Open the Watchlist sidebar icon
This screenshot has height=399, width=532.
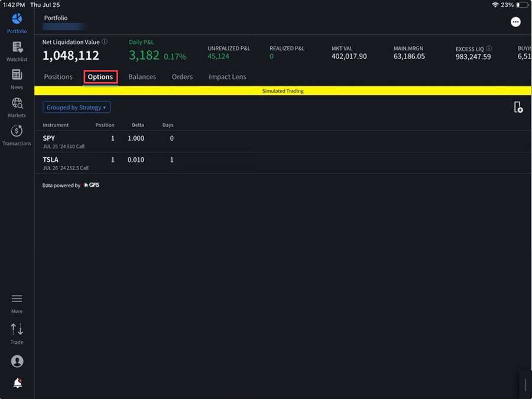(x=17, y=48)
